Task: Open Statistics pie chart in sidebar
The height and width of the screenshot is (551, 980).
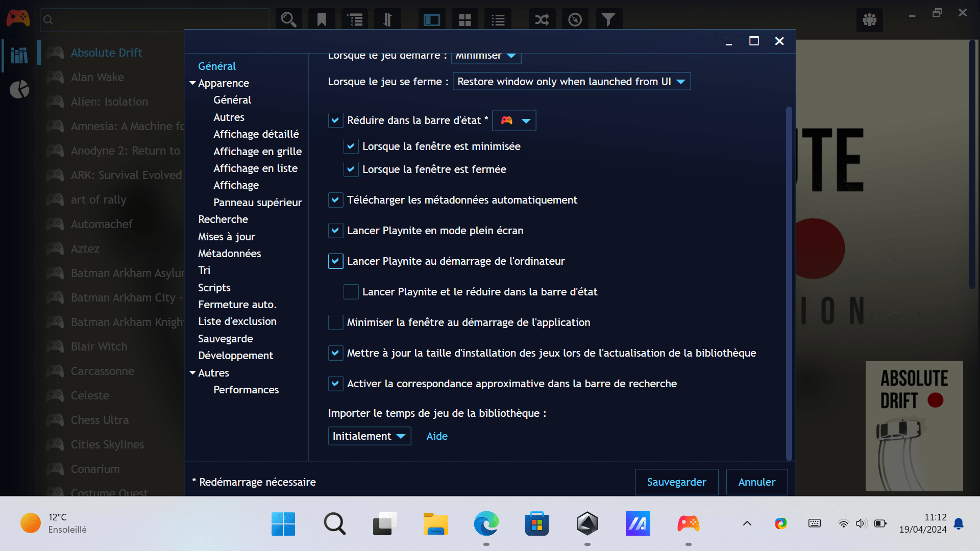Action: click(19, 89)
